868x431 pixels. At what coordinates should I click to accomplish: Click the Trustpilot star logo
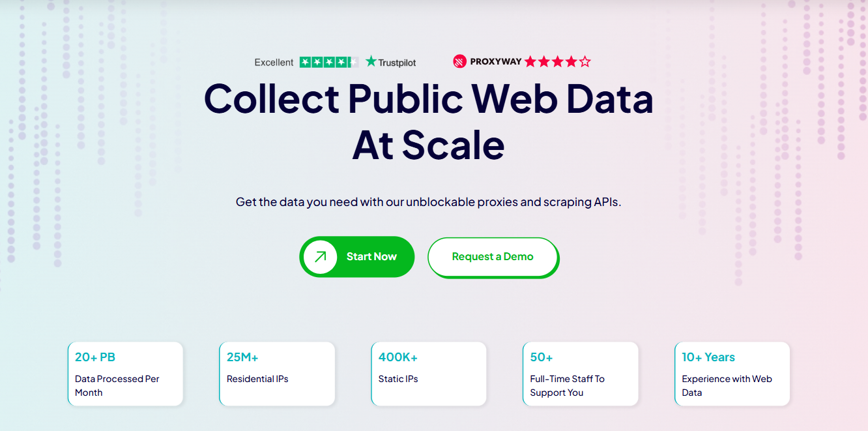pyautogui.click(x=371, y=61)
